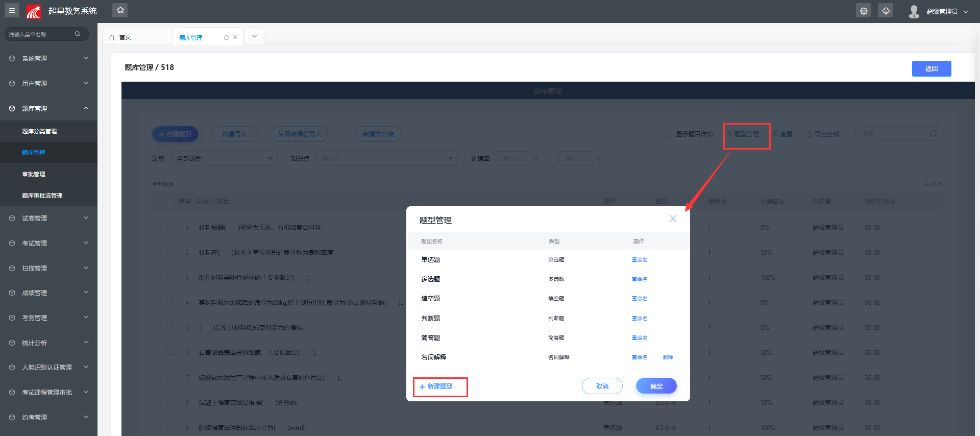Open the 全部题型 dropdown
Viewport: 980px width, 436px height.
tap(224, 159)
